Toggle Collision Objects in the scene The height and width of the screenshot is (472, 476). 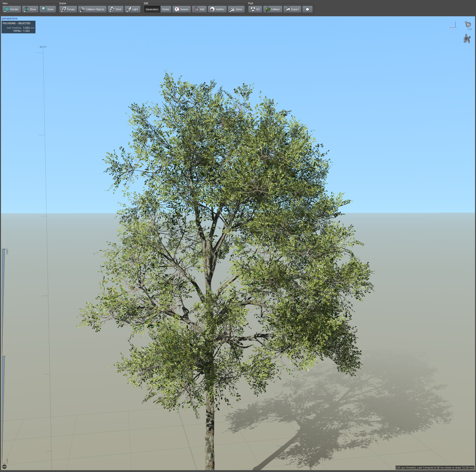92,9
